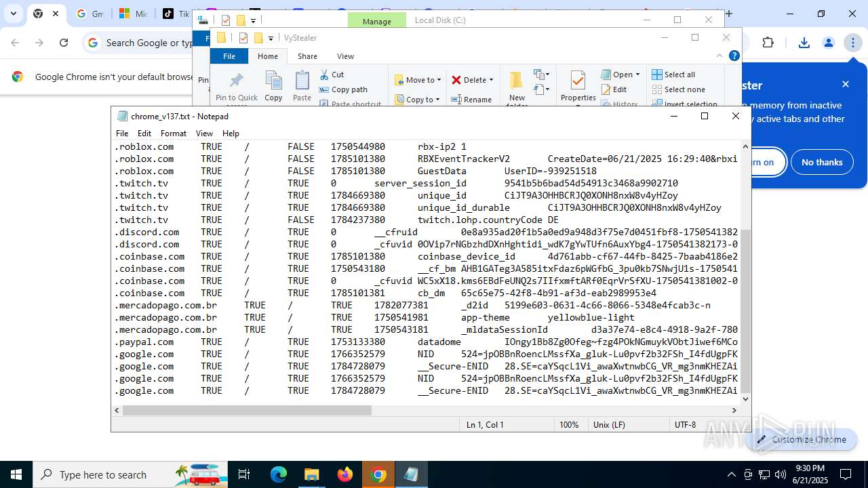868x488 pixels.
Task: Reload the Chrome page
Action: [x=64, y=43]
